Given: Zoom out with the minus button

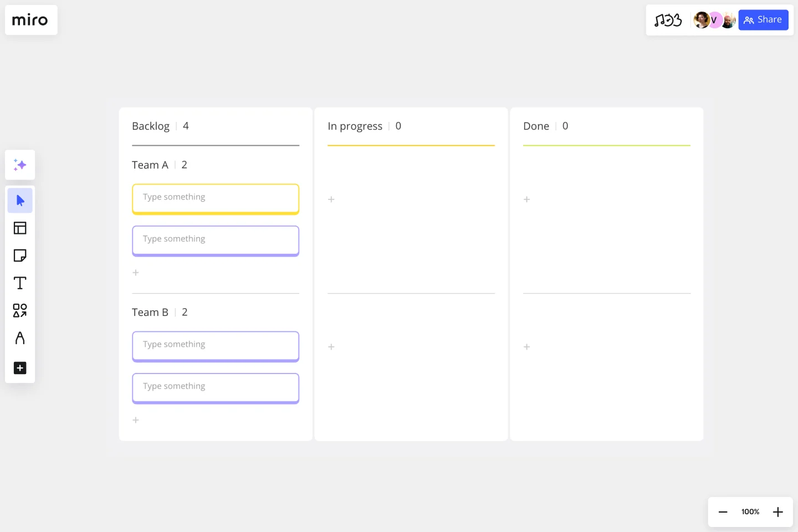Looking at the screenshot, I should tap(723, 512).
